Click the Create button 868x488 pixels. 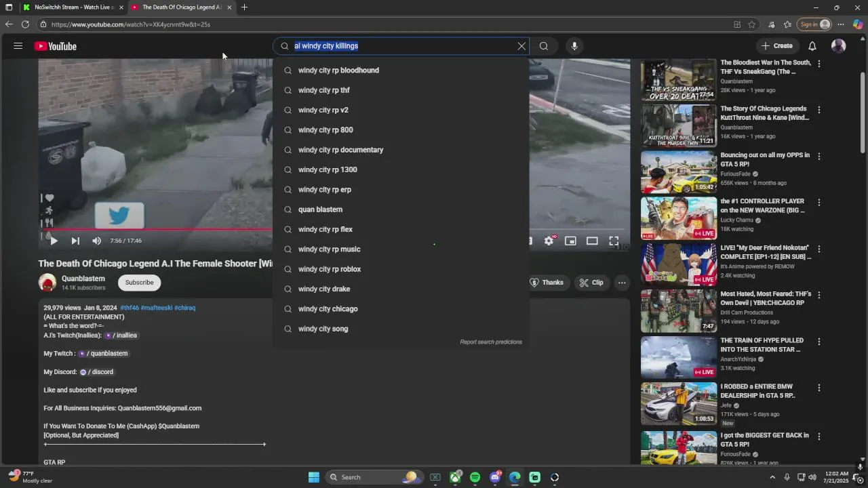pos(777,46)
